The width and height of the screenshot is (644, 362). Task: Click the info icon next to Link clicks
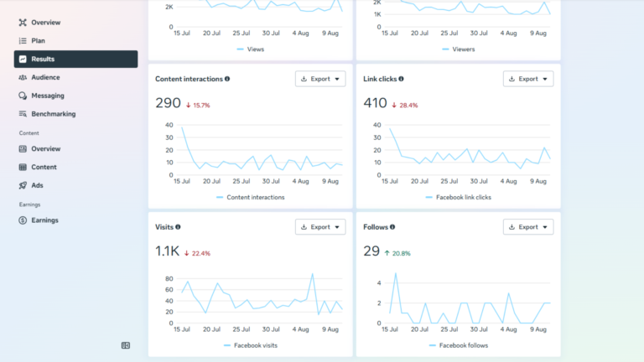tap(402, 79)
